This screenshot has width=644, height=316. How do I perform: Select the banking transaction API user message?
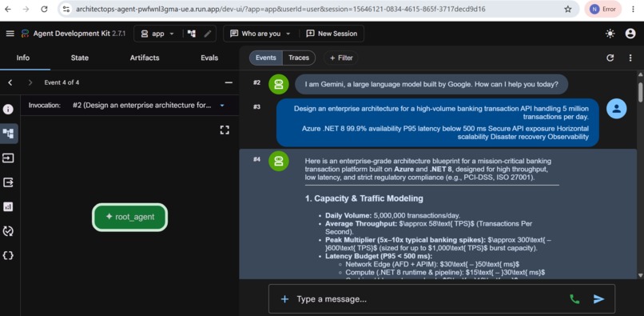point(437,122)
